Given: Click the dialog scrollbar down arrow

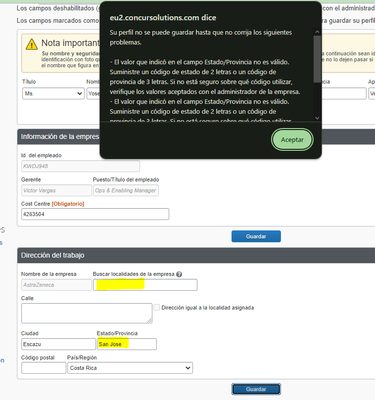Looking at the screenshot, I should (x=317, y=118).
